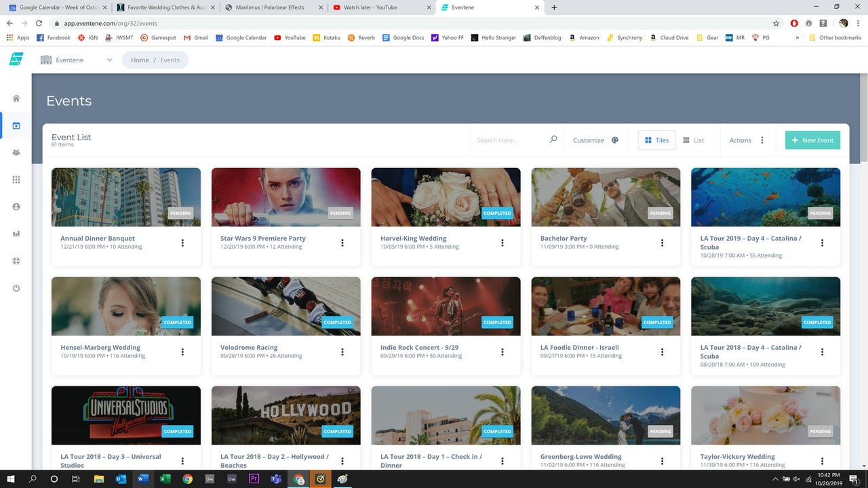Select the Events calendar icon in sidebar
The height and width of the screenshot is (488, 868).
point(16,125)
